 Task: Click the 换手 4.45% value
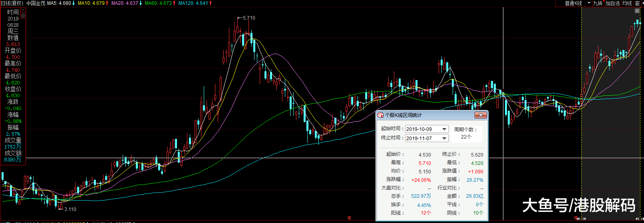[x=424, y=205]
